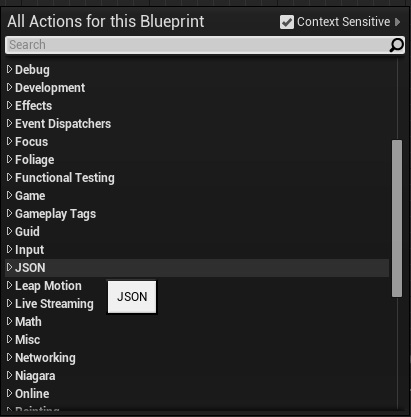The image size is (411, 417).
Task: Expand the Debug category arrow
Action: [x=9, y=69]
